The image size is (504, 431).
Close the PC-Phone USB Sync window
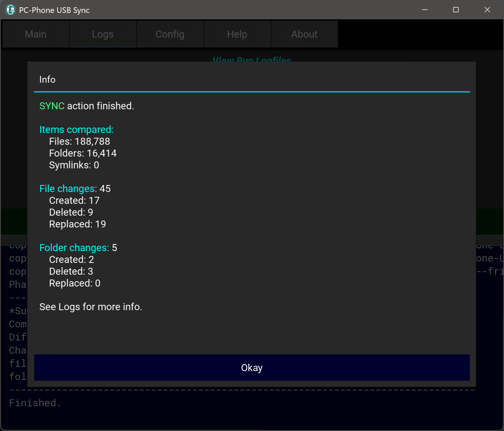(487, 10)
